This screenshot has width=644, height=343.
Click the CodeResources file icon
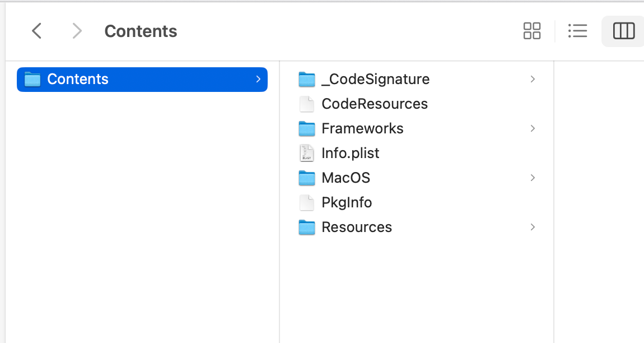[307, 104]
